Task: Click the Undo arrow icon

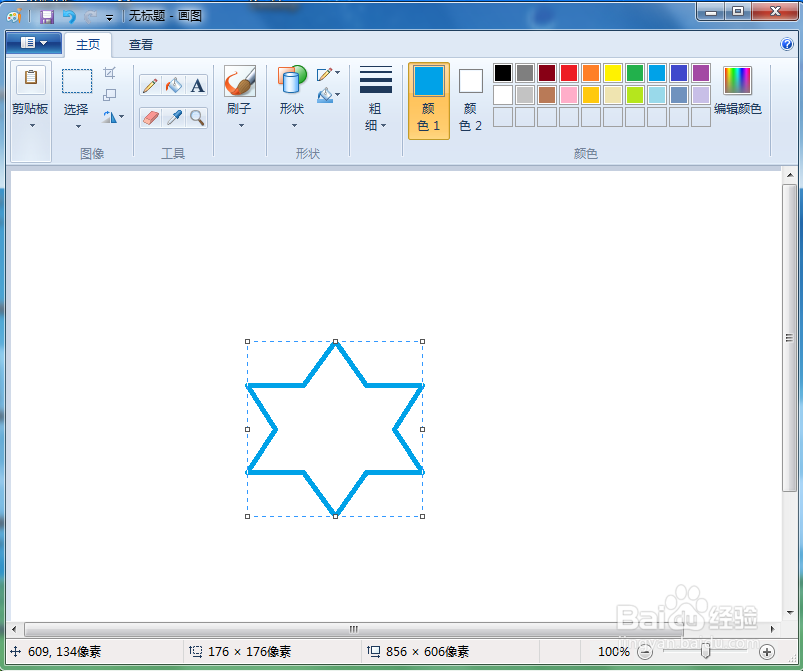Action: 69,17
